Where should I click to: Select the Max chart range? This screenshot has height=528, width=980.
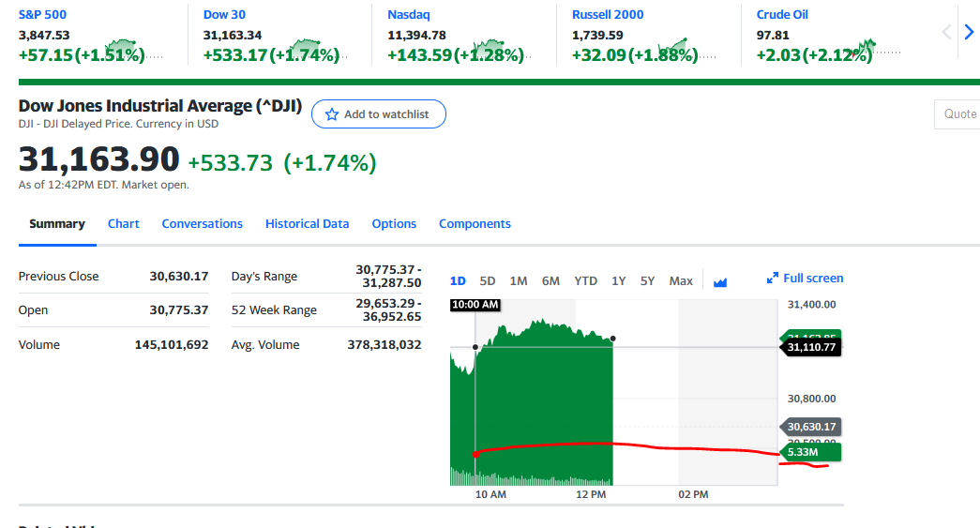681,281
